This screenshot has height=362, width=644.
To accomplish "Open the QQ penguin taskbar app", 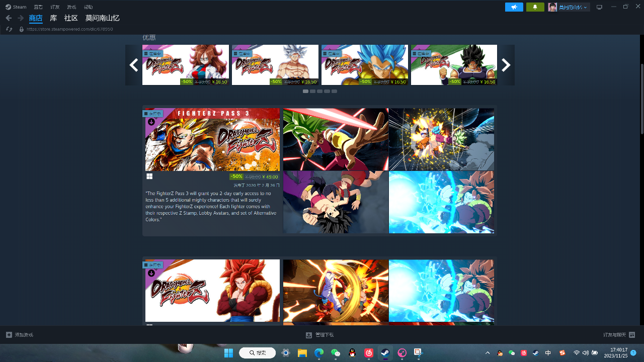I will 352,353.
